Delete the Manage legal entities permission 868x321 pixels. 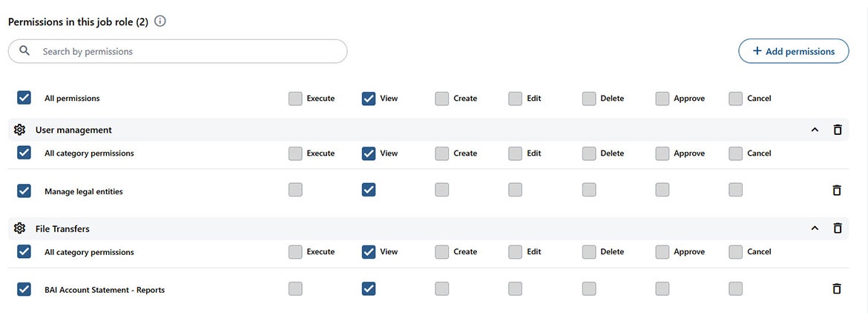tap(837, 191)
